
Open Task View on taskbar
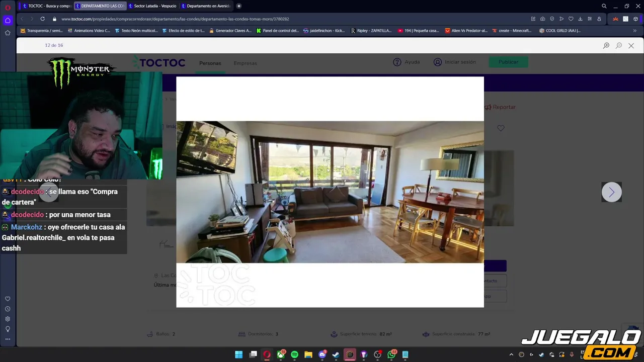click(x=253, y=354)
